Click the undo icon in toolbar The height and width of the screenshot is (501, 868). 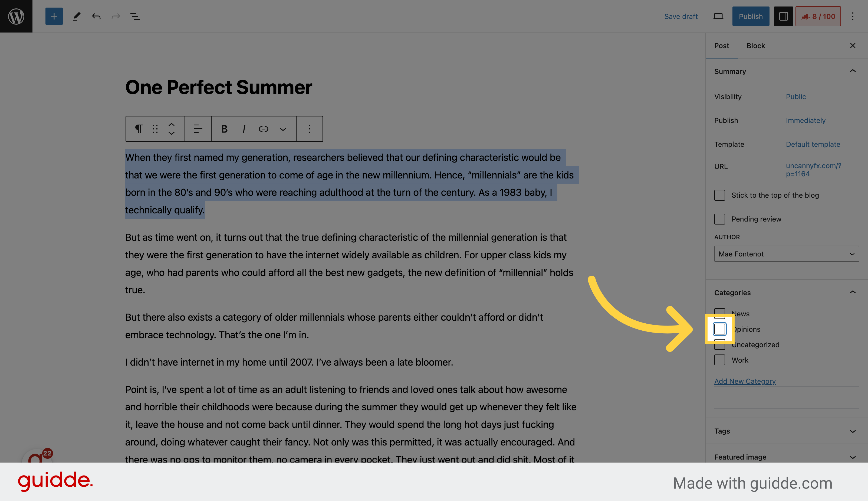click(x=96, y=16)
